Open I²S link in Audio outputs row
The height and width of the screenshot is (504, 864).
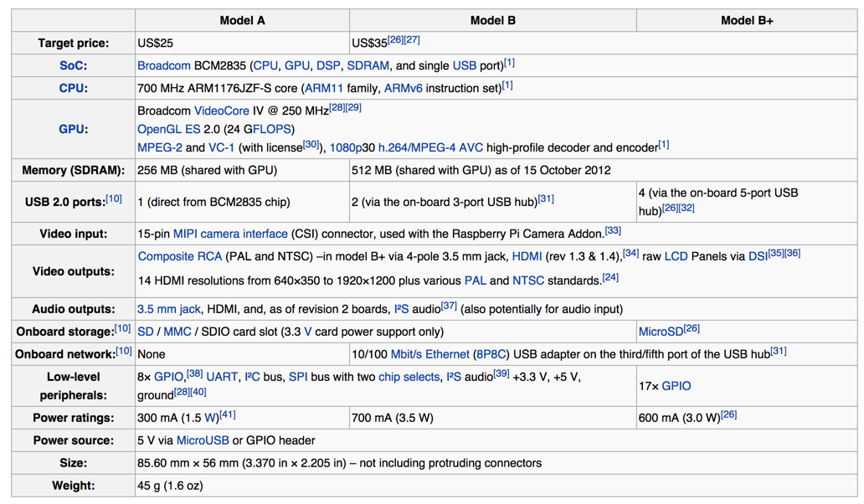pyautogui.click(x=401, y=309)
